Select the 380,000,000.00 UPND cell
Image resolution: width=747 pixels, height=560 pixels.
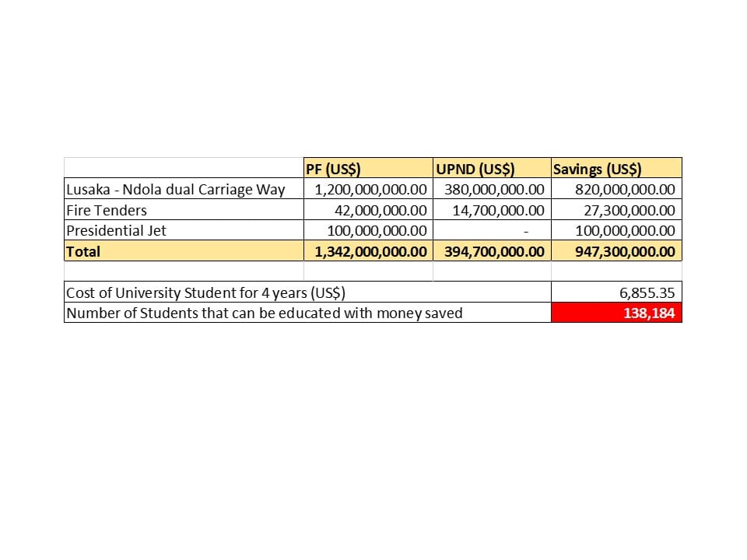(492, 189)
